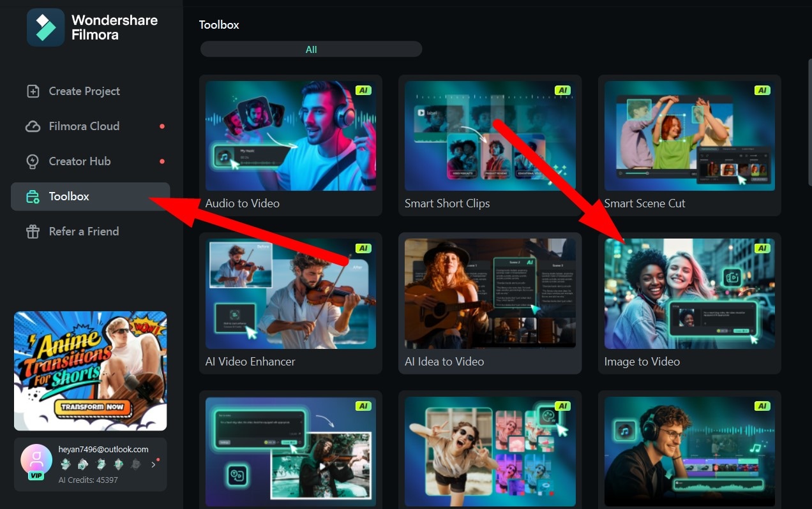Select the All filter tab

[311, 49]
